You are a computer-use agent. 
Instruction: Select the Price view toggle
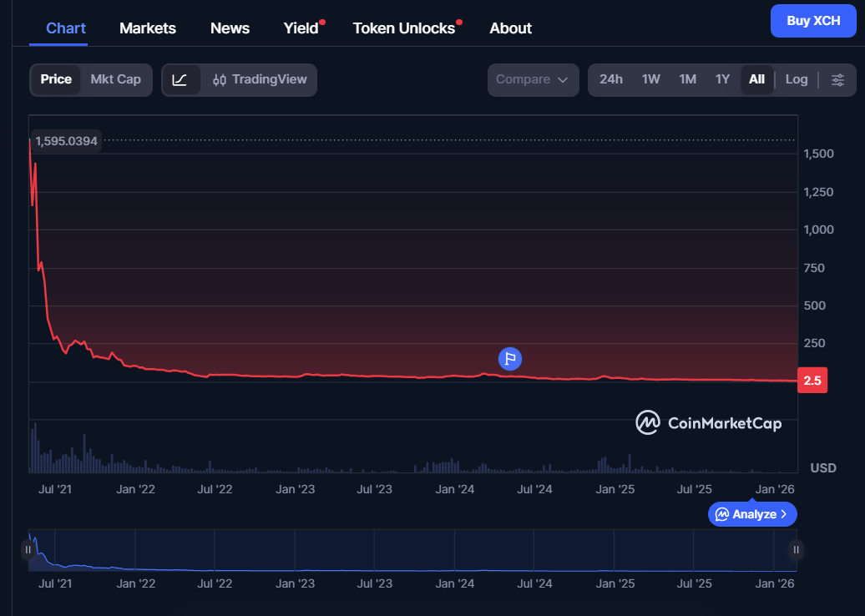click(x=56, y=79)
